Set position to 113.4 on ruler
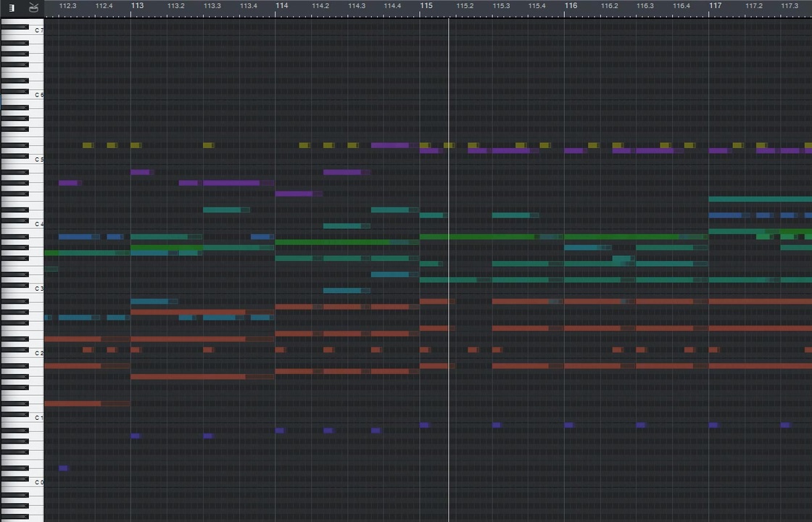Screen dimensions: 812x522 (249, 7)
